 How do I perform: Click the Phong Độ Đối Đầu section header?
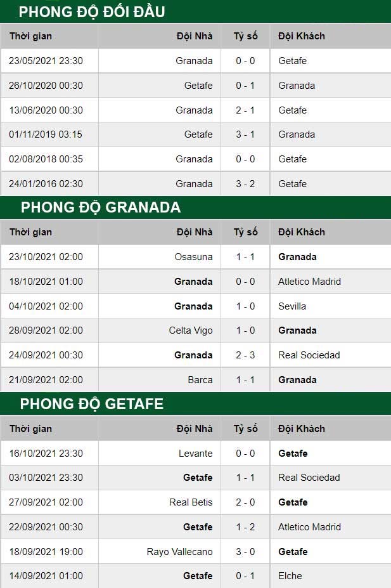[x=92, y=11]
